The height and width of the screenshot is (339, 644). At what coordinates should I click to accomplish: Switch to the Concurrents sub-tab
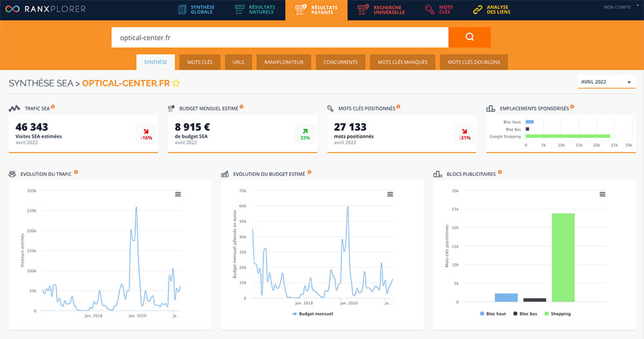[341, 62]
